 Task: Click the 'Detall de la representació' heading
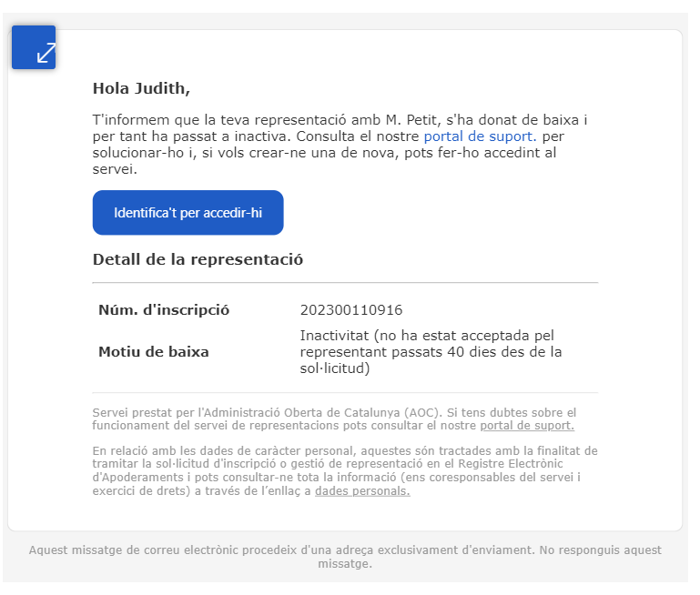coord(198,259)
